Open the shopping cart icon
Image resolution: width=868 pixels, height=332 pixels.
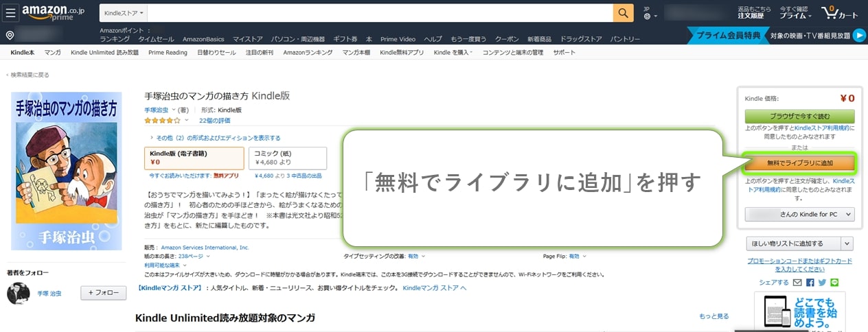[839, 12]
